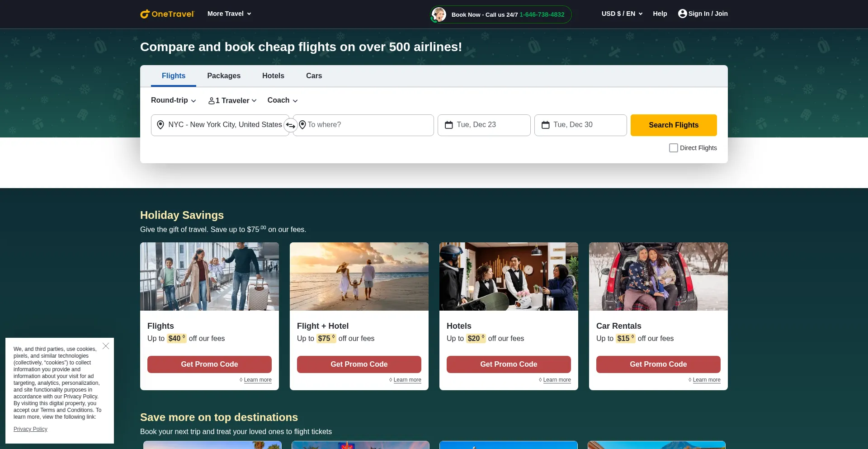The width and height of the screenshot is (868, 449).
Task: Click Learn more under Flight + Hotel card
Action: 407,380
